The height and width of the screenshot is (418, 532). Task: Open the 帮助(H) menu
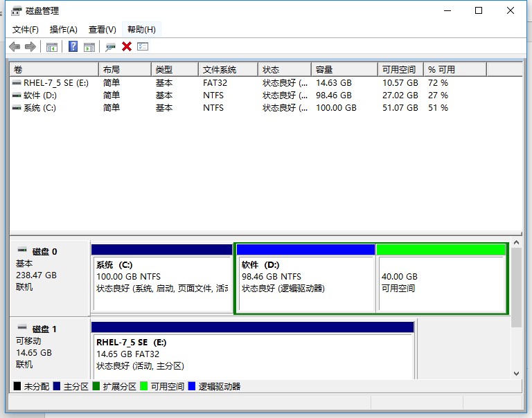[x=141, y=30]
